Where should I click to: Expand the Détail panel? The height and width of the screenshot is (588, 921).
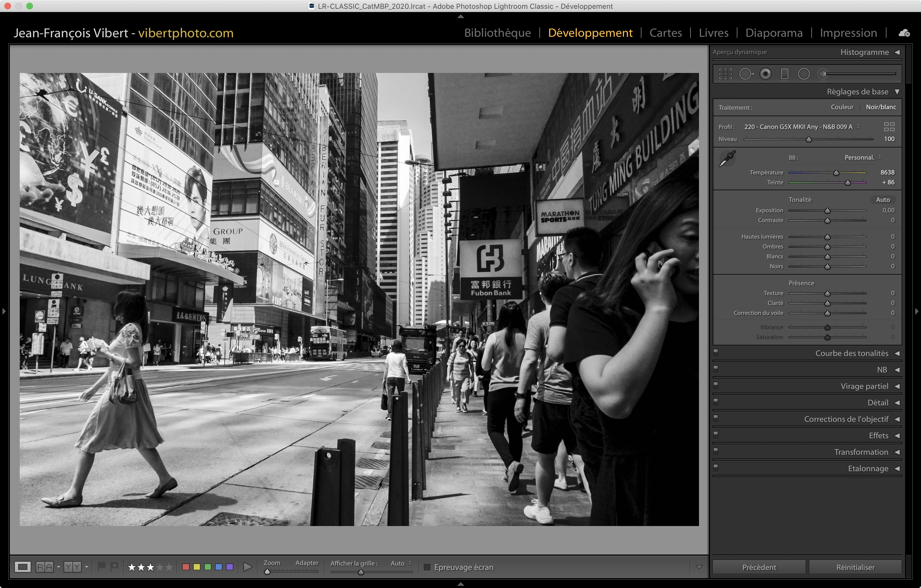[877, 402]
